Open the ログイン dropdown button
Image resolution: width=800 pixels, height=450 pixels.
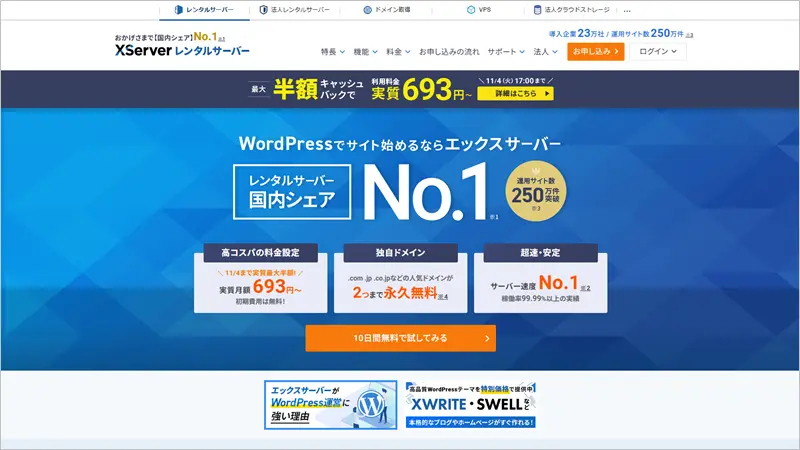[658, 51]
